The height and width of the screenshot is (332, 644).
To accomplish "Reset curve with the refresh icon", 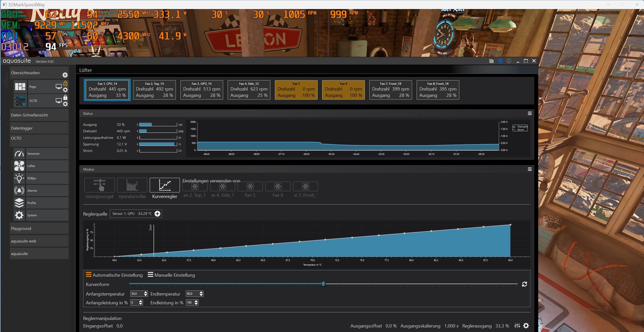I will click(524, 284).
